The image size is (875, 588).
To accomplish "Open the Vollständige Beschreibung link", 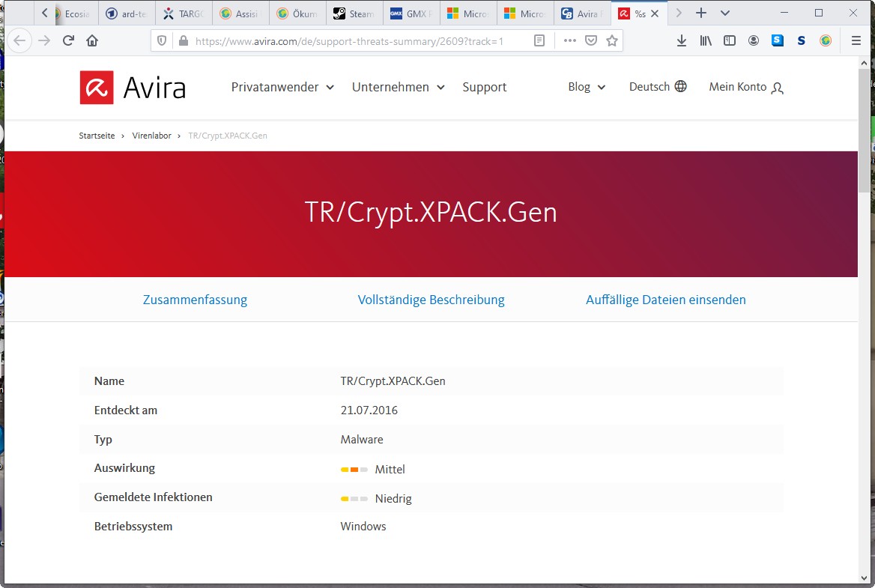I will coord(432,300).
